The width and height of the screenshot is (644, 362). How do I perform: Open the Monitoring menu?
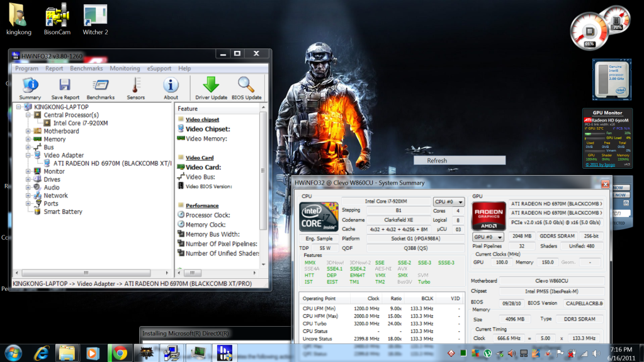pyautogui.click(x=125, y=69)
